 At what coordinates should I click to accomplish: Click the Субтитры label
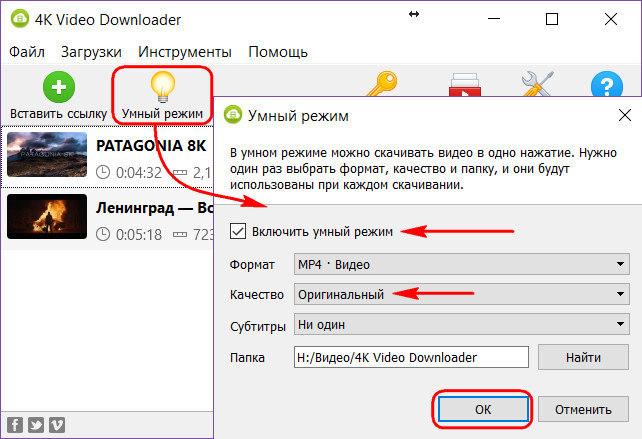tap(258, 326)
